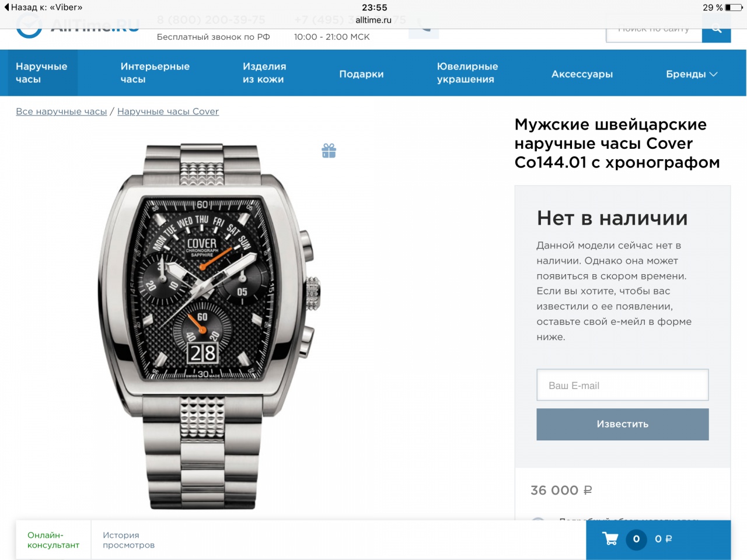This screenshot has height=560, width=747.
Task: Go to Изделия из кожи section
Action: point(264,73)
